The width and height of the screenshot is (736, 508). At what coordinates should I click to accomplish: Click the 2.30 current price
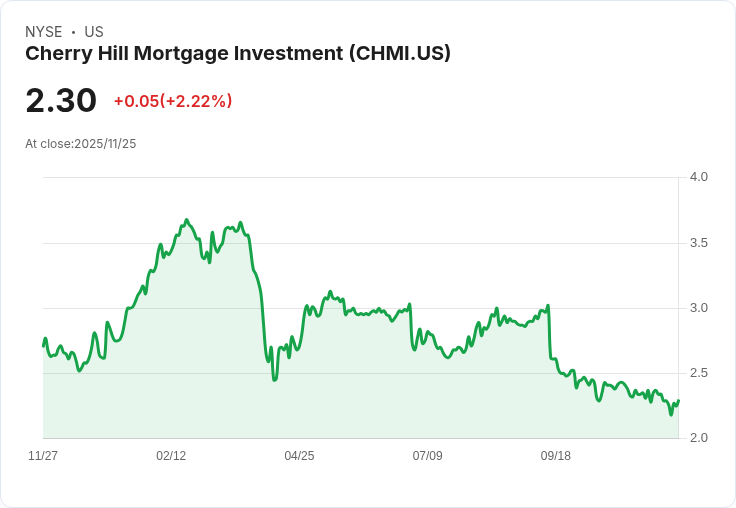pos(61,101)
